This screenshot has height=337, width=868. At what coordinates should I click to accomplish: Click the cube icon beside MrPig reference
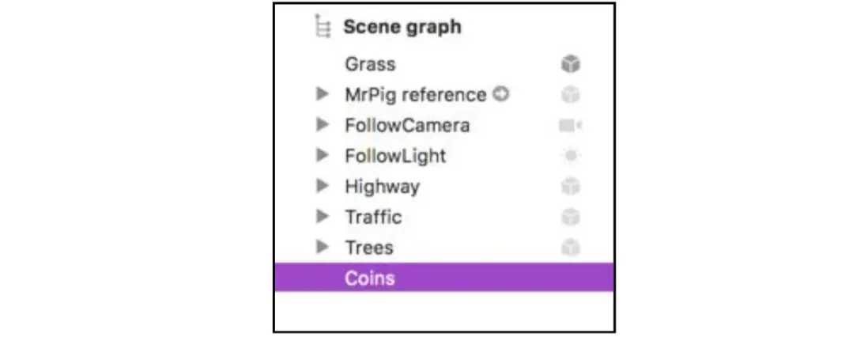point(570,95)
